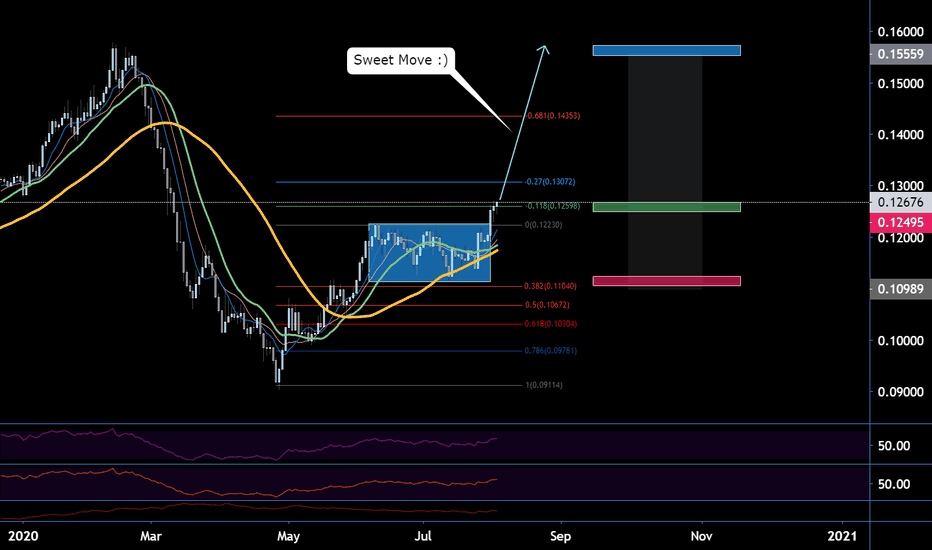Click the Nov time axis label
The image size is (932, 550).
tap(701, 536)
